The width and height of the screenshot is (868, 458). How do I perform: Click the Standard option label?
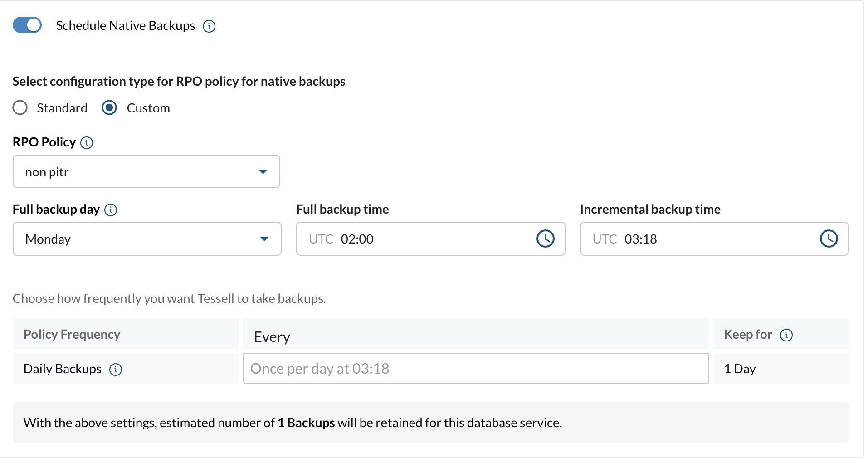click(x=62, y=108)
